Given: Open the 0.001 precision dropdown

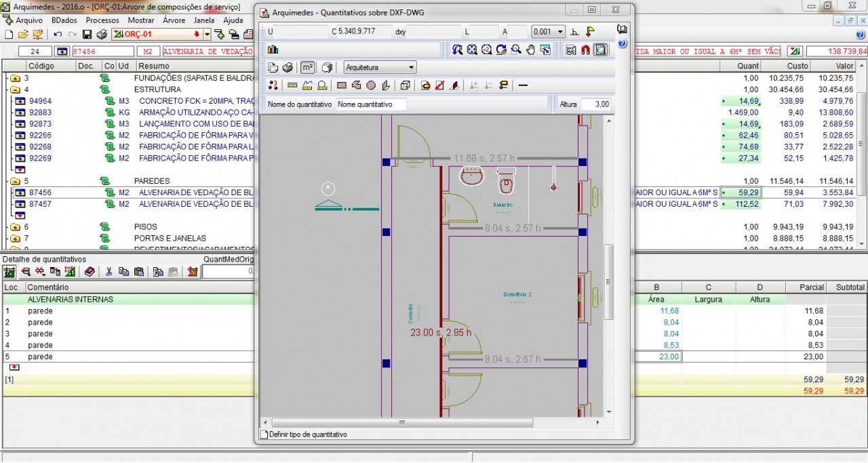Looking at the screenshot, I should pyautogui.click(x=548, y=32).
